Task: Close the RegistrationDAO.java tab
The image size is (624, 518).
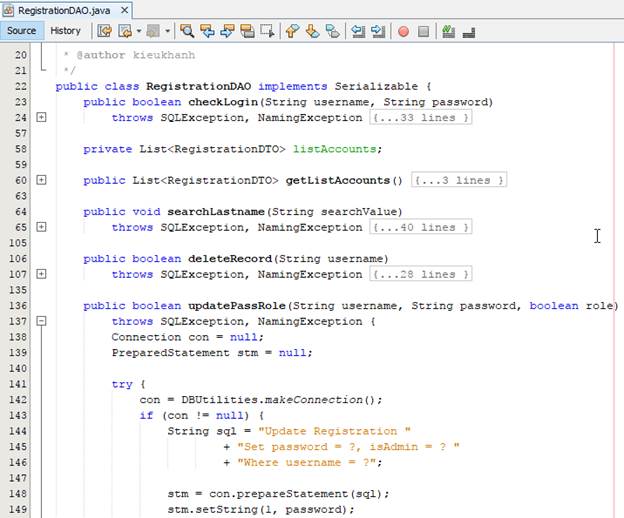Action: point(124,10)
